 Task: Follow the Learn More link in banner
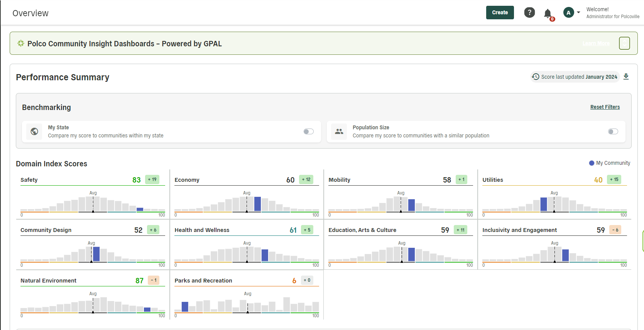pyautogui.click(x=596, y=44)
